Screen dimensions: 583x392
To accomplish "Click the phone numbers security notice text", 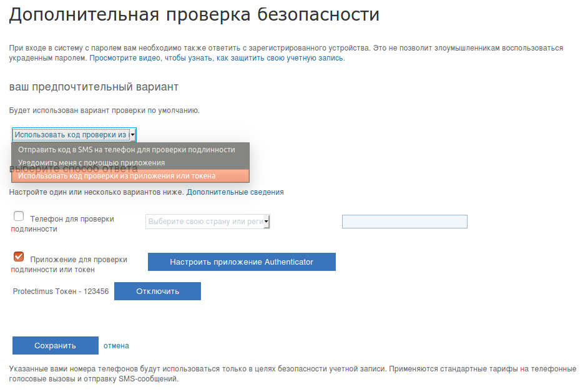I will (x=293, y=374).
